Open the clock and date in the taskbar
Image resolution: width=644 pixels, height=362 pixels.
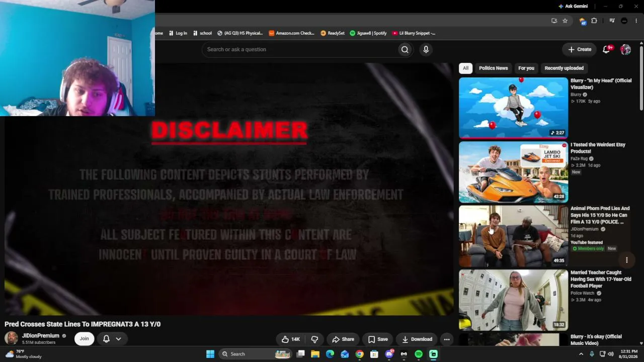(x=629, y=354)
